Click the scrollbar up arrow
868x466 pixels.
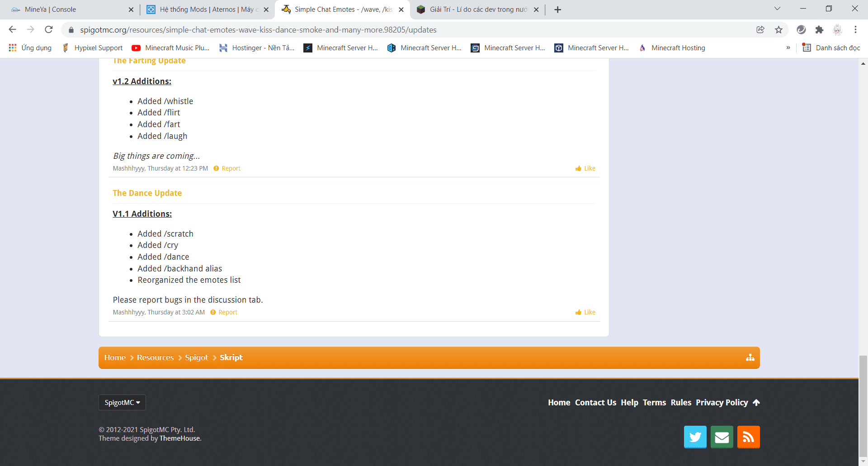pos(863,64)
